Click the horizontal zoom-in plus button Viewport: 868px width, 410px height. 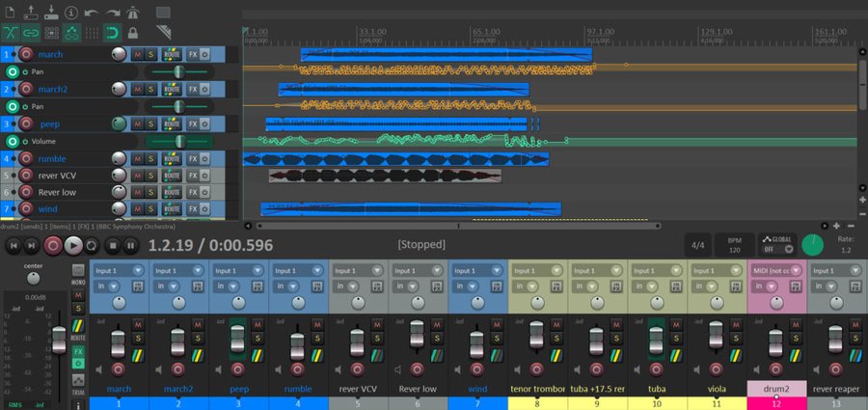(x=836, y=226)
